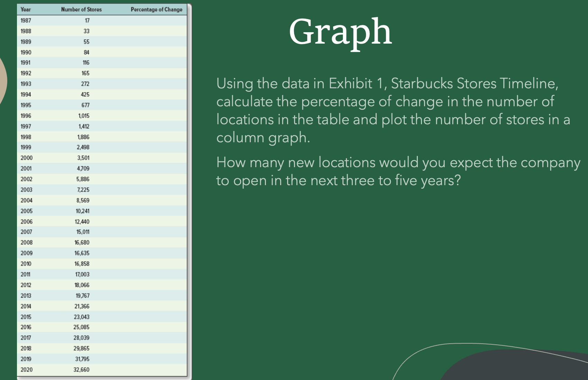This screenshot has height=380, width=588.
Task: Click the "Percentage of Change" column header
Action: (156, 10)
